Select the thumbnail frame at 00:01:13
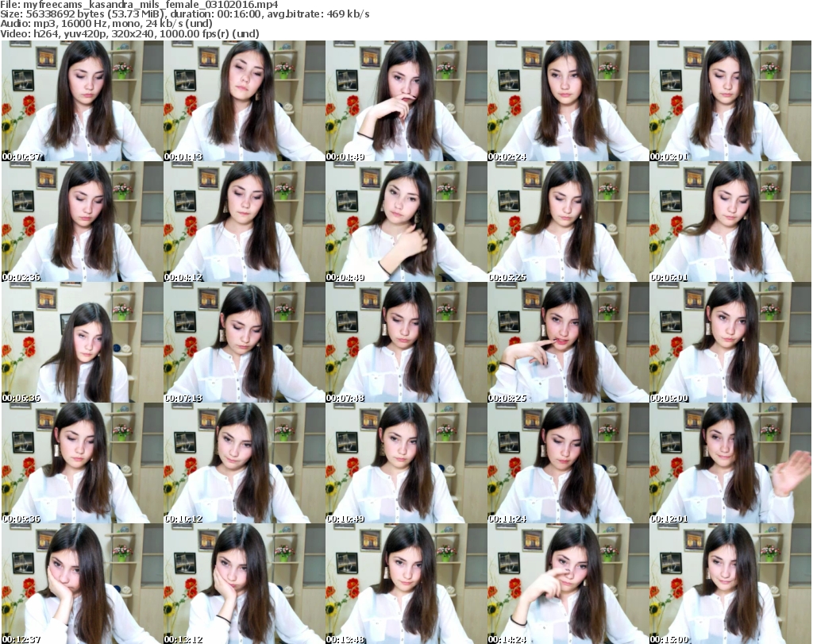This screenshot has height=644, width=813. click(x=245, y=101)
